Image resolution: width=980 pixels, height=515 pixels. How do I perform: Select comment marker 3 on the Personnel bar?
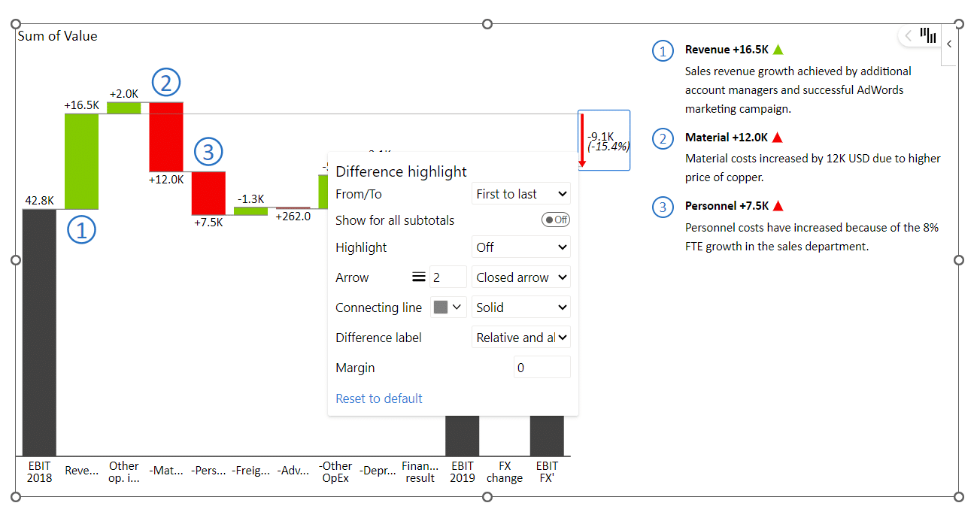pyautogui.click(x=208, y=151)
